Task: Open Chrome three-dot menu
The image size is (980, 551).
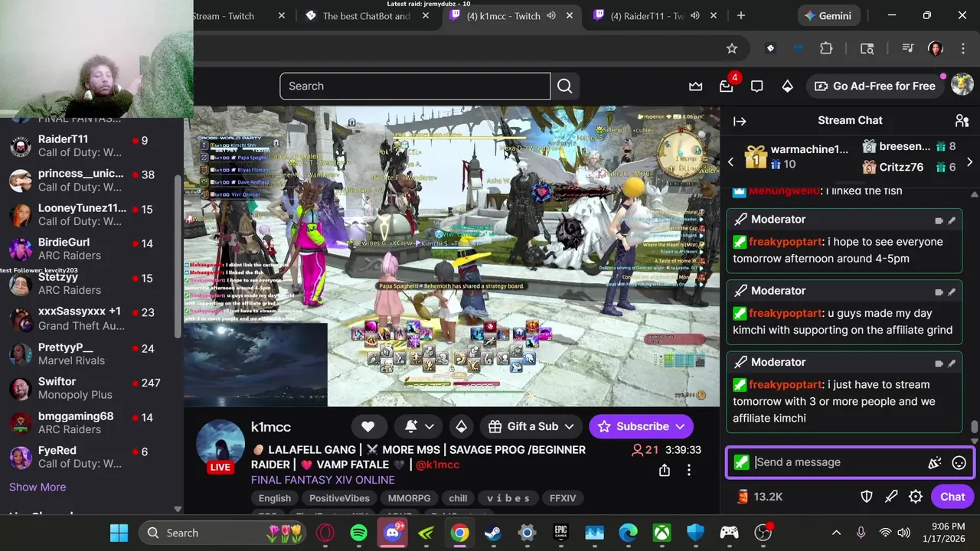Action: 962,48
